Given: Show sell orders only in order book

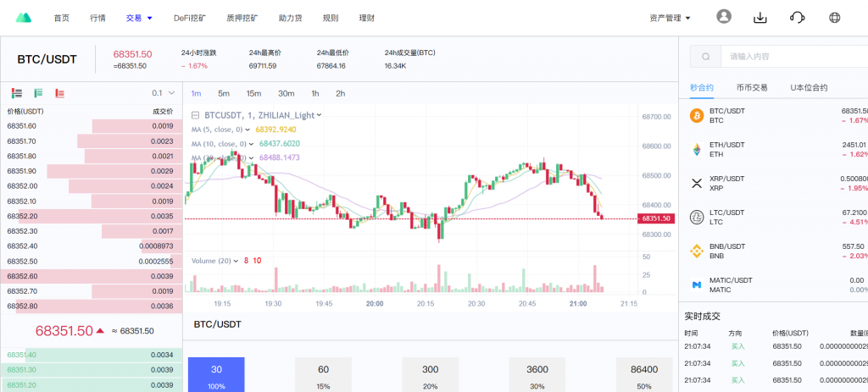Looking at the screenshot, I should (x=60, y=93).
